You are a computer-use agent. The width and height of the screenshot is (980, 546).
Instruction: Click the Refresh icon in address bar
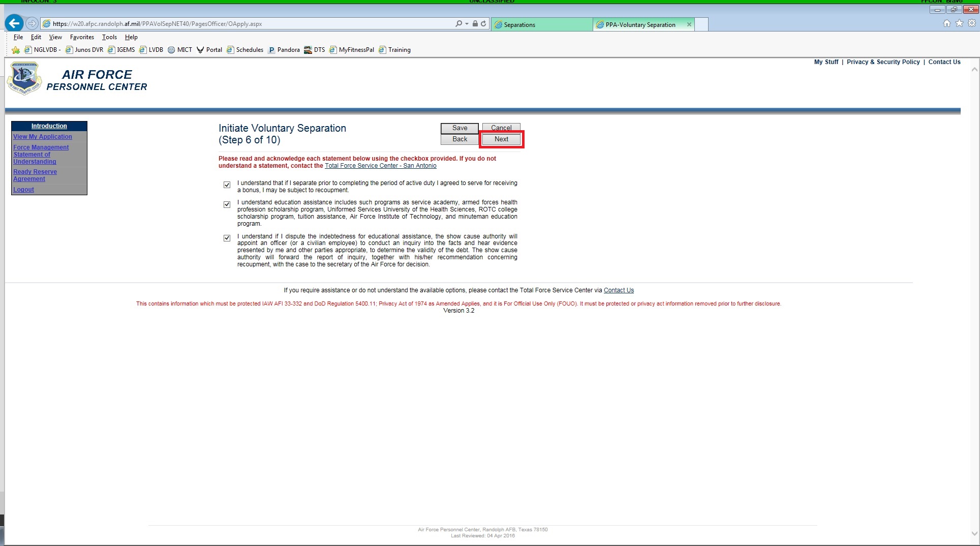[483, 23]
